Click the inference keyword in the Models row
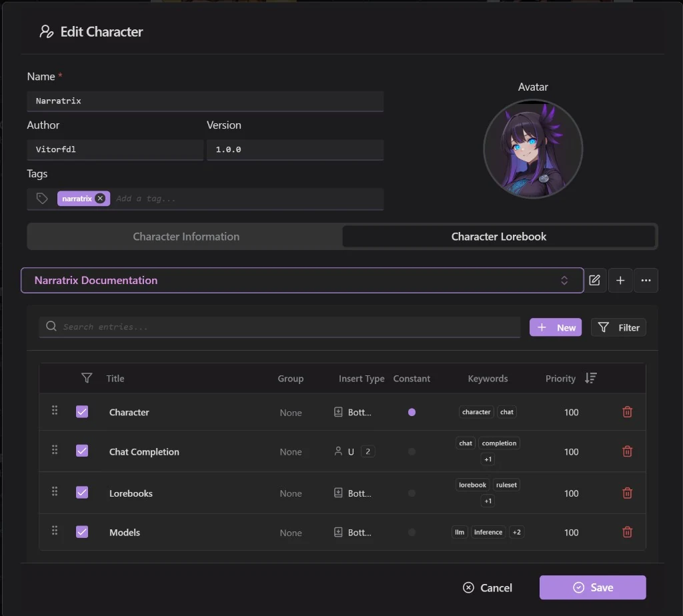Screen dimensions: 683x616 tap(488, 532)
